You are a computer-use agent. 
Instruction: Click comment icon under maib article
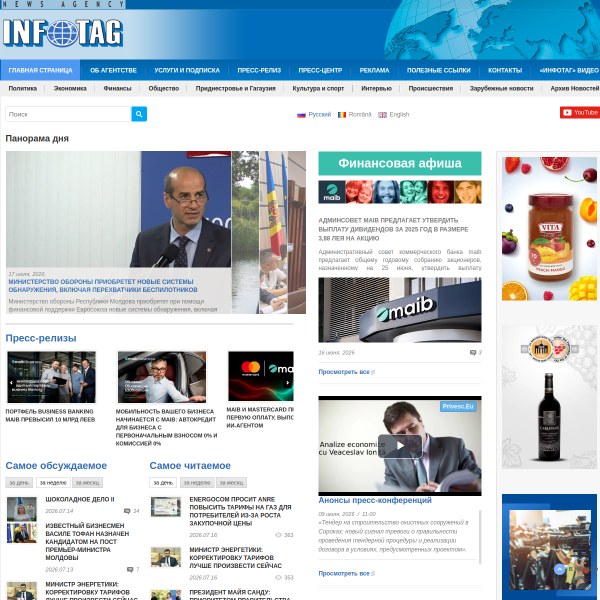tap(473, 353)
